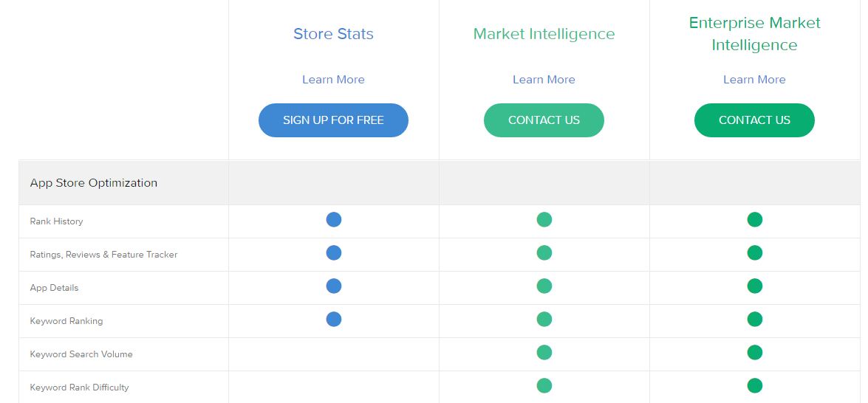
Task: Click the SIGN UP FOR FREE button
Action: 333,120
